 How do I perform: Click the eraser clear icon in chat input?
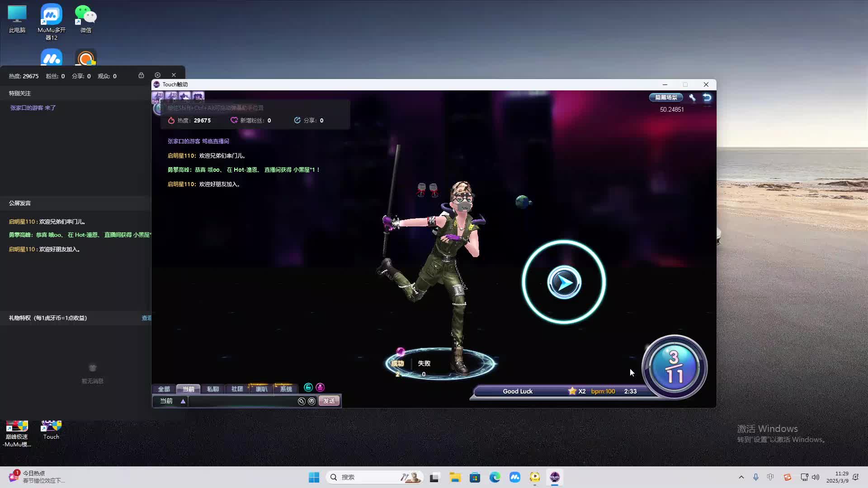coord(302,401)
